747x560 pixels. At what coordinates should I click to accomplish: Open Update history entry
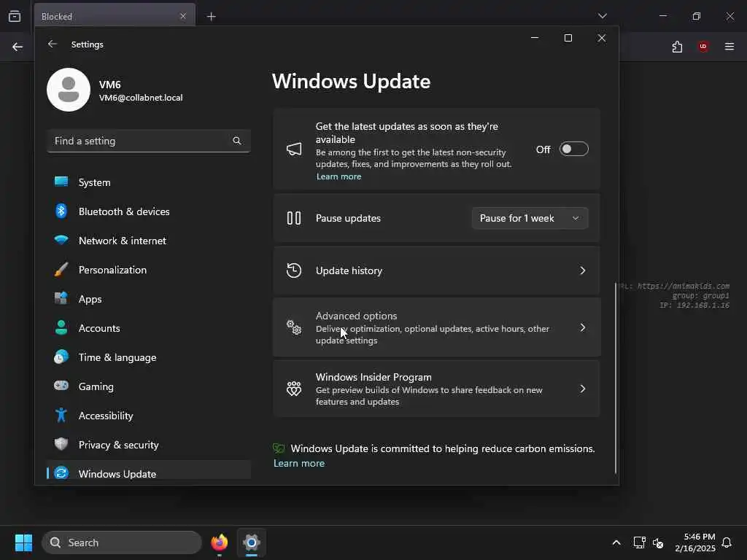436,271
